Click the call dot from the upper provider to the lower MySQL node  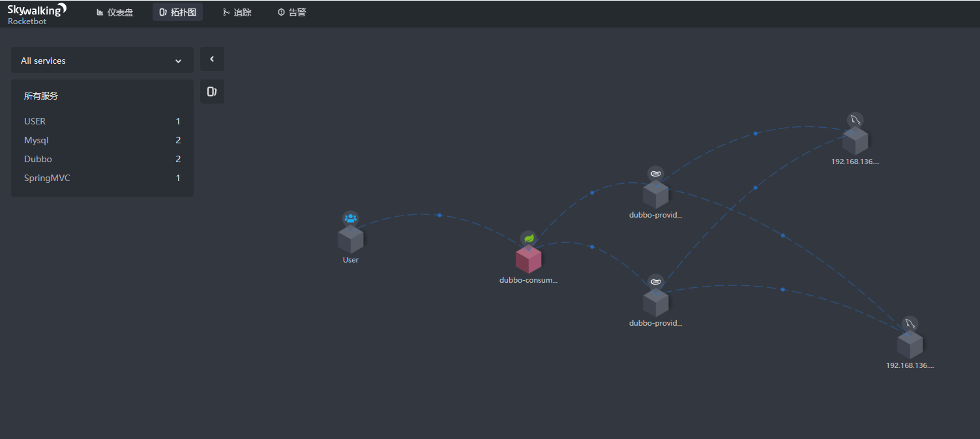782,235
